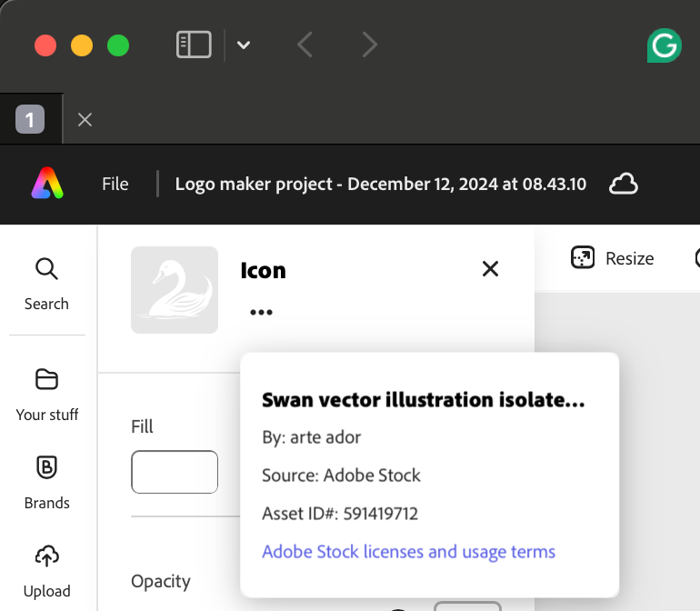Image resolution: width=700 pixels, height=611 pixels.
Task: Open the Brands panel
Action: click(47, 483)
